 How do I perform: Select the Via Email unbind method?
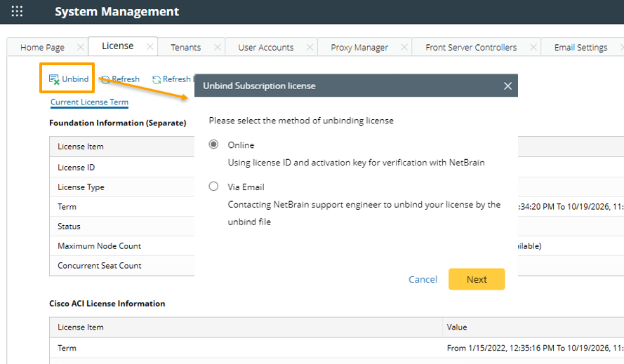pyautogui.click(x=214, y=187)
